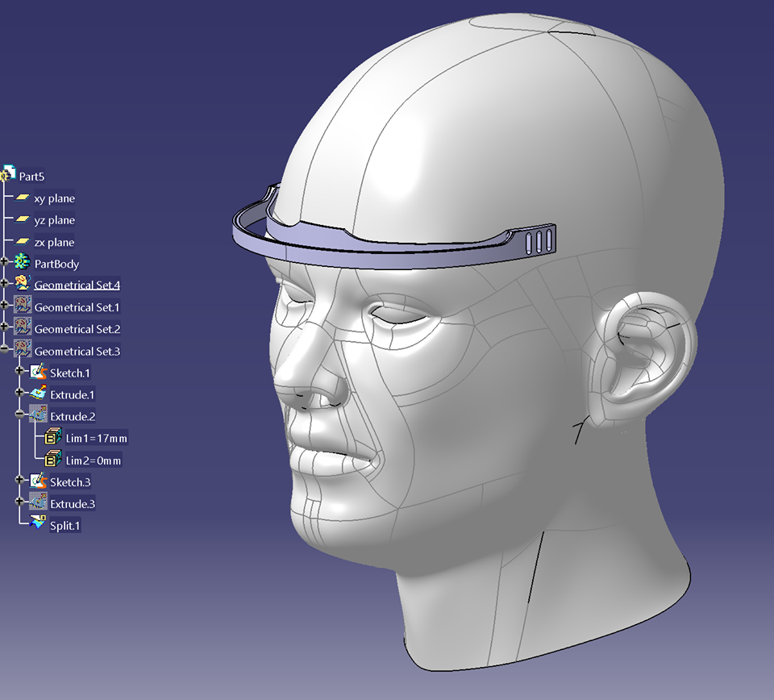Select the Extrude.3 label
The width and height of the screenshot is (774, 700).
tap(73, 504)
